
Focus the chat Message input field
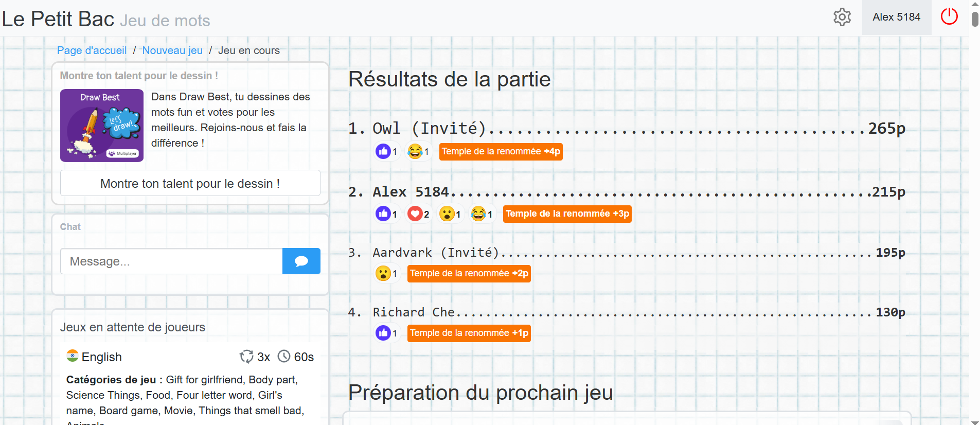click(171, 261)
